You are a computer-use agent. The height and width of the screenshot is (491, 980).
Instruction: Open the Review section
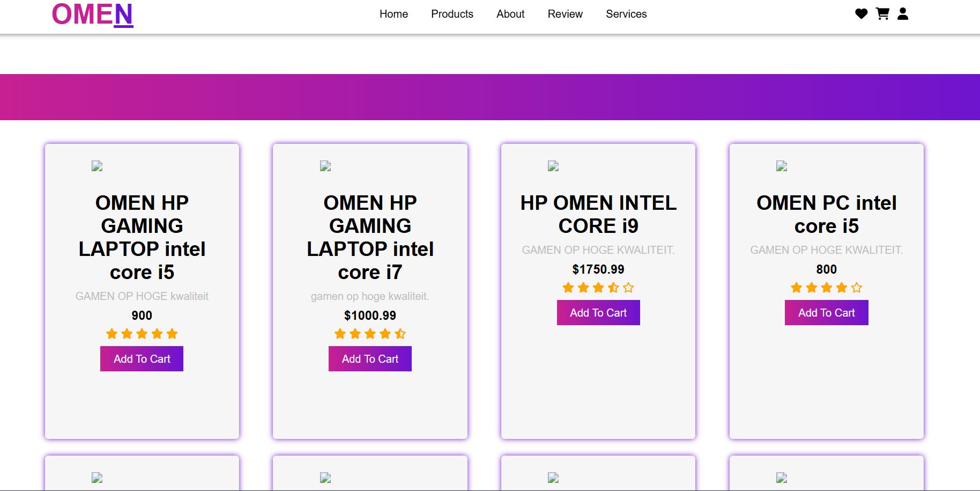pyautogui.click(x=565, y=14)
